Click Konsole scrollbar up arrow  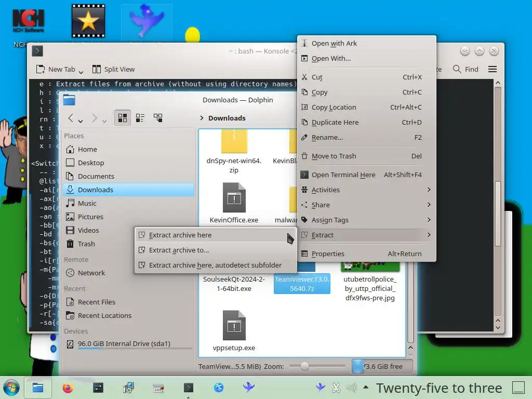[498, 83]
